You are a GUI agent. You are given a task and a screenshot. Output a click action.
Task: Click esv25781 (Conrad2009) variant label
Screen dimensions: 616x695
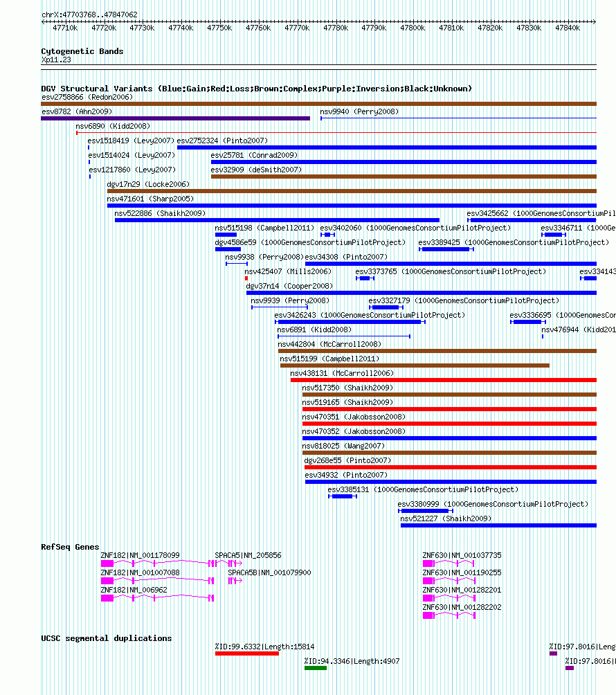(255, 156)
